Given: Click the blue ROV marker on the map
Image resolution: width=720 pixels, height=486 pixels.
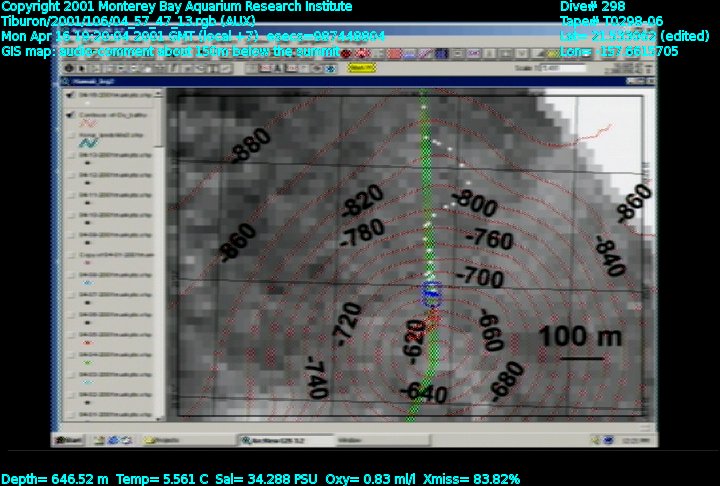Looking at the screenshot, I should pos(432,291).
